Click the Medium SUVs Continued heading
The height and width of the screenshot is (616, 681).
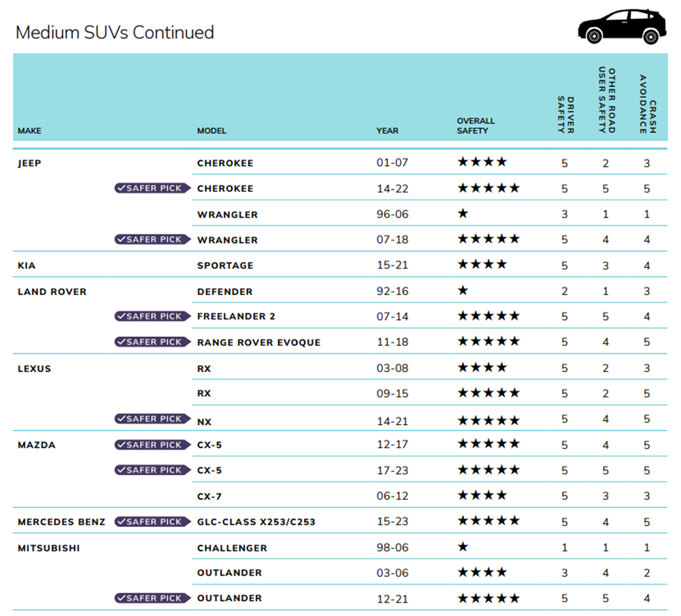click(x=115, y=32)
